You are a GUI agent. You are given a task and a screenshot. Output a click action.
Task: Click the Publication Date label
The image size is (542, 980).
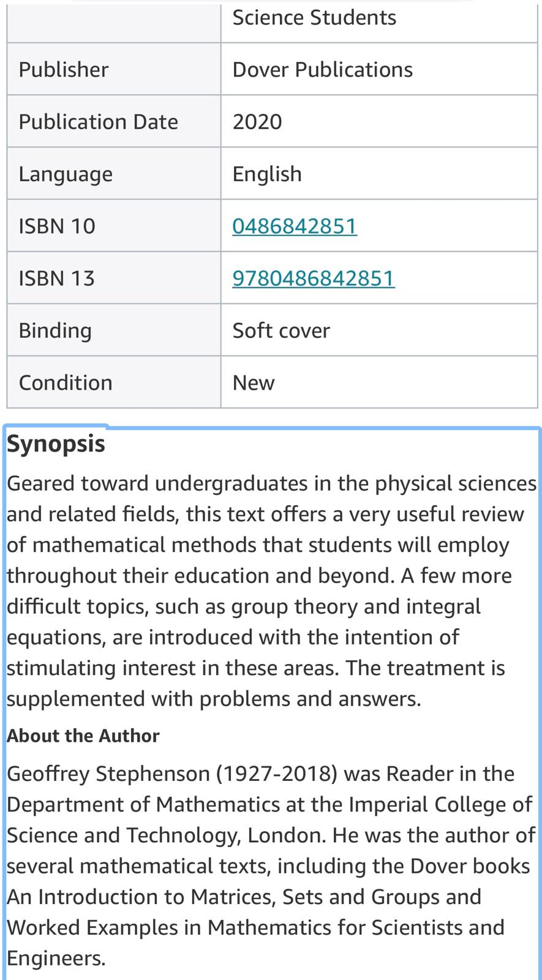click(x=98, y=122)
